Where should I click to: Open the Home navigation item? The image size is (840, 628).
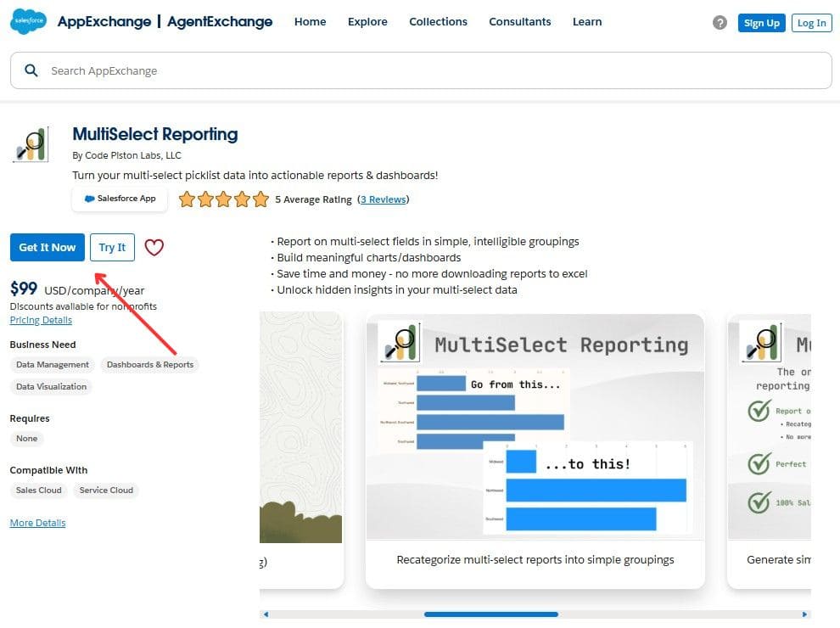pos(310,22)
